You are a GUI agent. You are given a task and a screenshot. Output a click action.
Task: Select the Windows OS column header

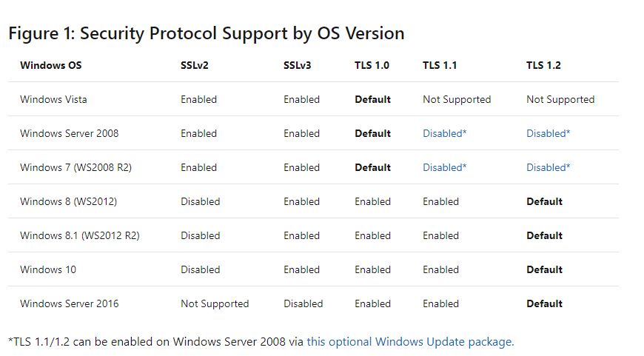(51, 65)
